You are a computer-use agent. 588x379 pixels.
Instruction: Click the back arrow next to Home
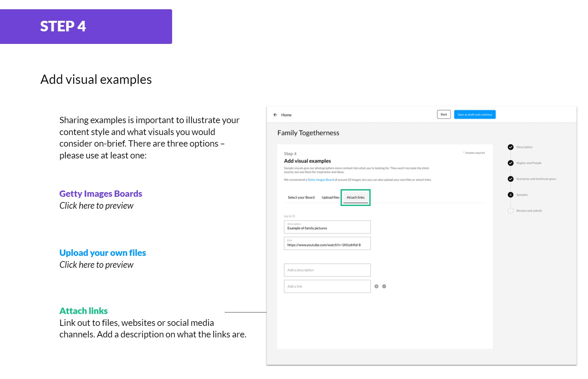tap(275, 115)
